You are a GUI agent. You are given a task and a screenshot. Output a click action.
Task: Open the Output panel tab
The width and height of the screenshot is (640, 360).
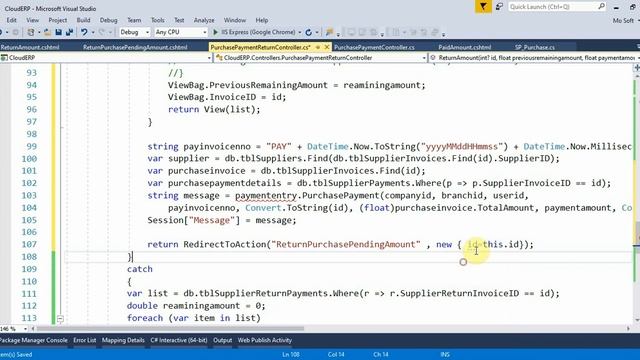point(222,340)
